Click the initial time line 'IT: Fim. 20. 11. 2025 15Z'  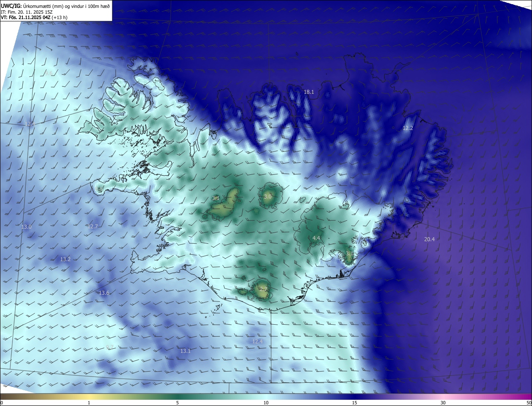(27, 12)
